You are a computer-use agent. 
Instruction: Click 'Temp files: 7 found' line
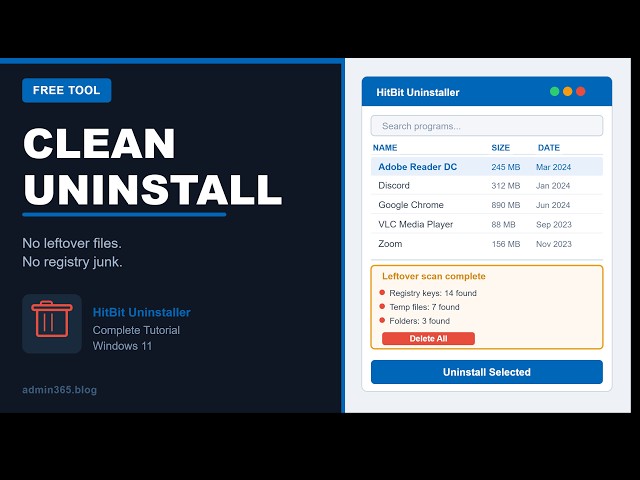click(x=424, y=307)
